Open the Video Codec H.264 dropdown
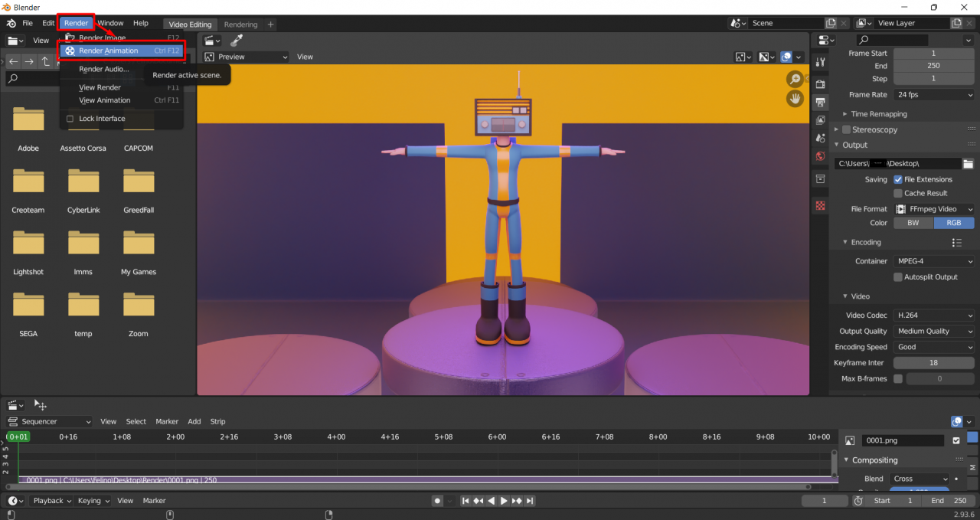 point(934,316)
